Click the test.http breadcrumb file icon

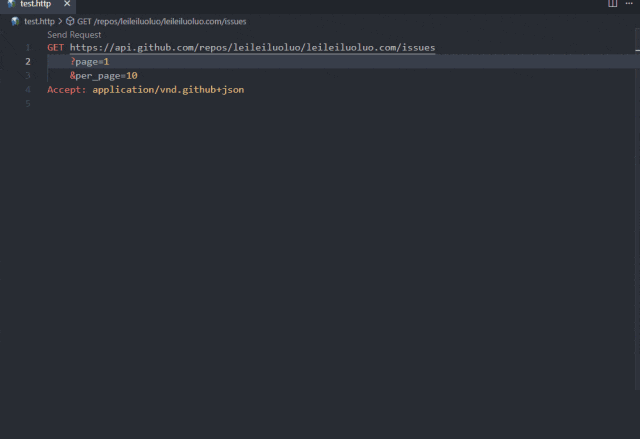pyautogui.click(x=15, y=21)
